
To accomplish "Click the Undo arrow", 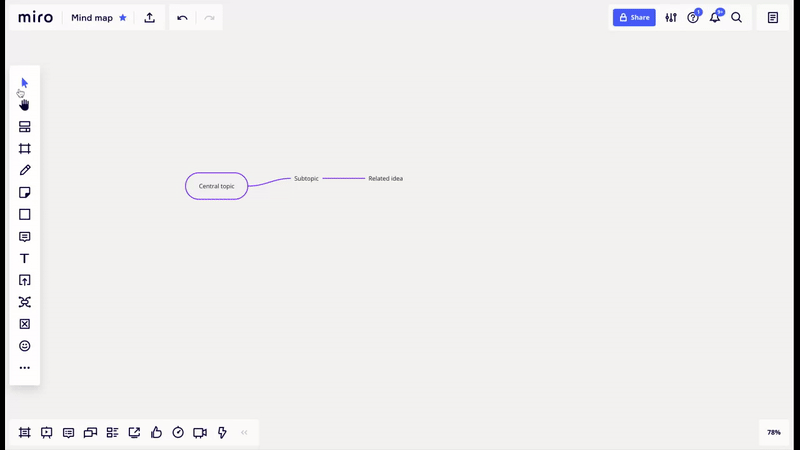I will coord(182,18).
